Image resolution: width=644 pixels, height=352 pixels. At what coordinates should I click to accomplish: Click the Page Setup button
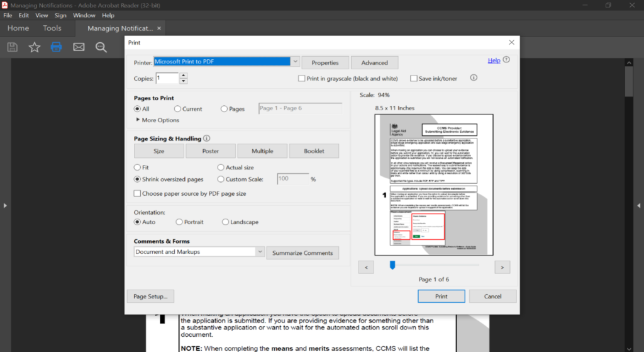(x=150, y=297)
